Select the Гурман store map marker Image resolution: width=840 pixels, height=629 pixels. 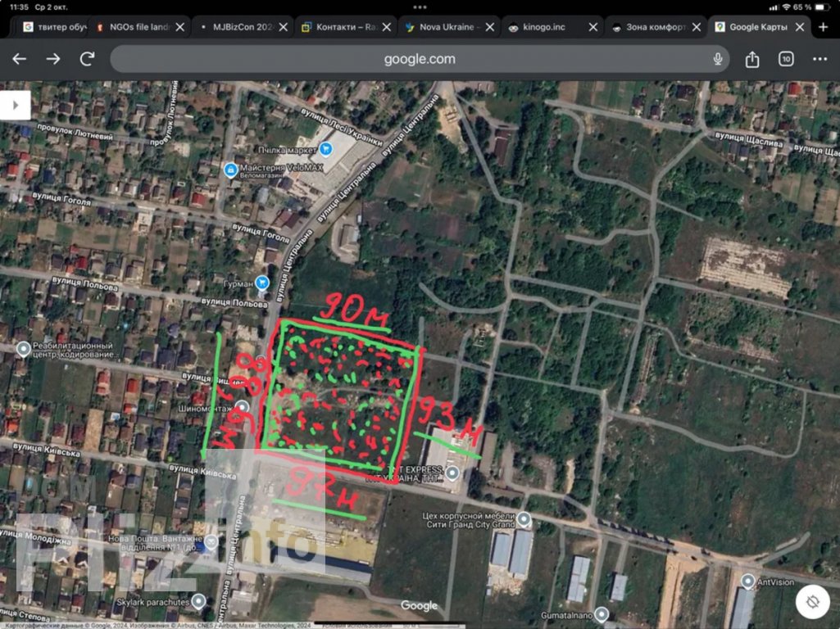(x=262, y=283)
